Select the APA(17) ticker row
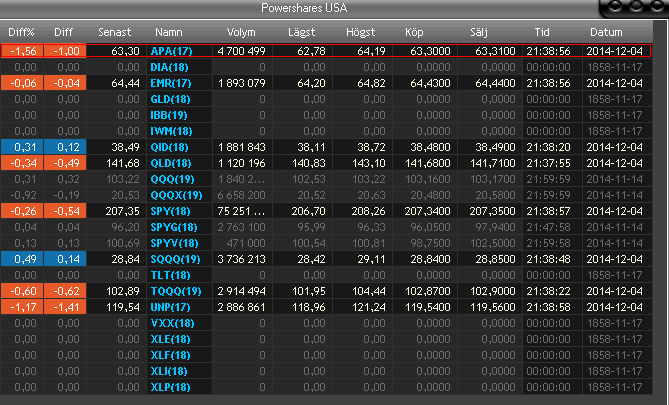The image size is (669, 405). pyautogui.click(x=170, y=50)
